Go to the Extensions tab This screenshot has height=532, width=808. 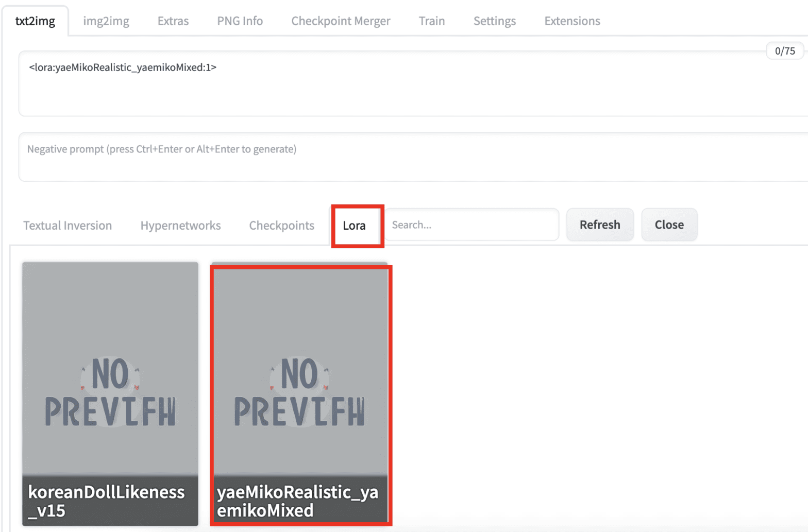click(572, 21)
